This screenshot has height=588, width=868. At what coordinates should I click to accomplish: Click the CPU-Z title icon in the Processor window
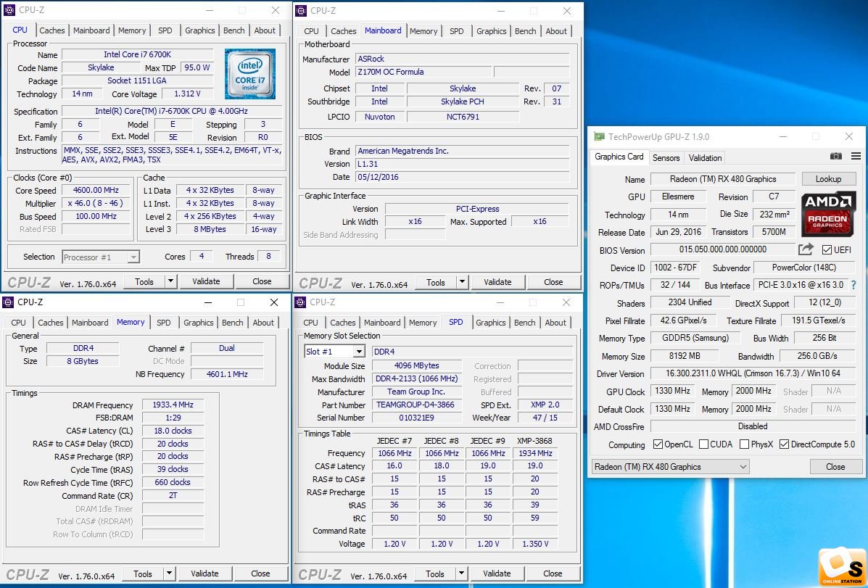[x=9, y=10]
